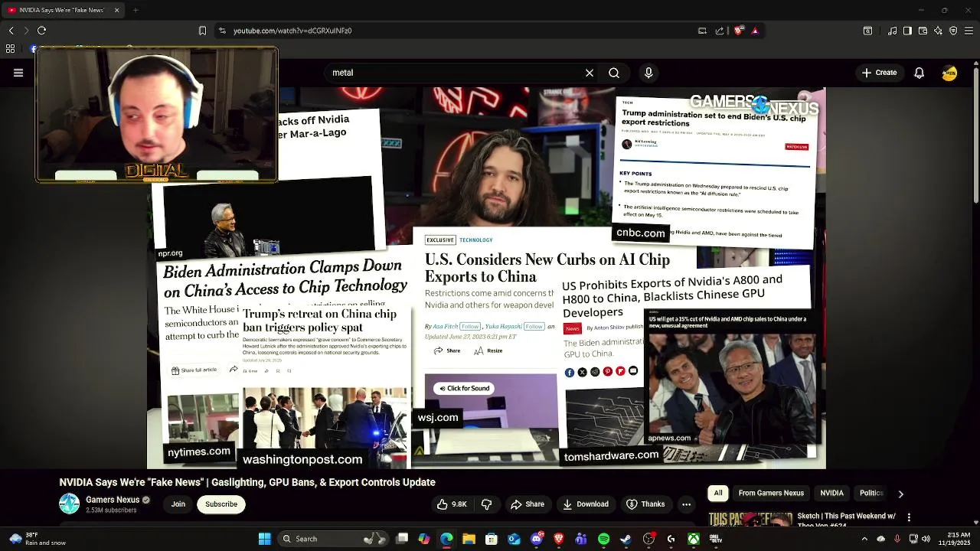The image size is (980, 551).
Task: Open Leo AI assistant icon
Action: 938,31
